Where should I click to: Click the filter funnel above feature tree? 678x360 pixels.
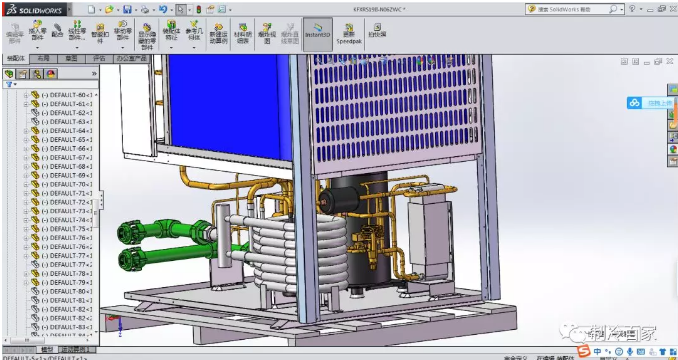[9, 84]
